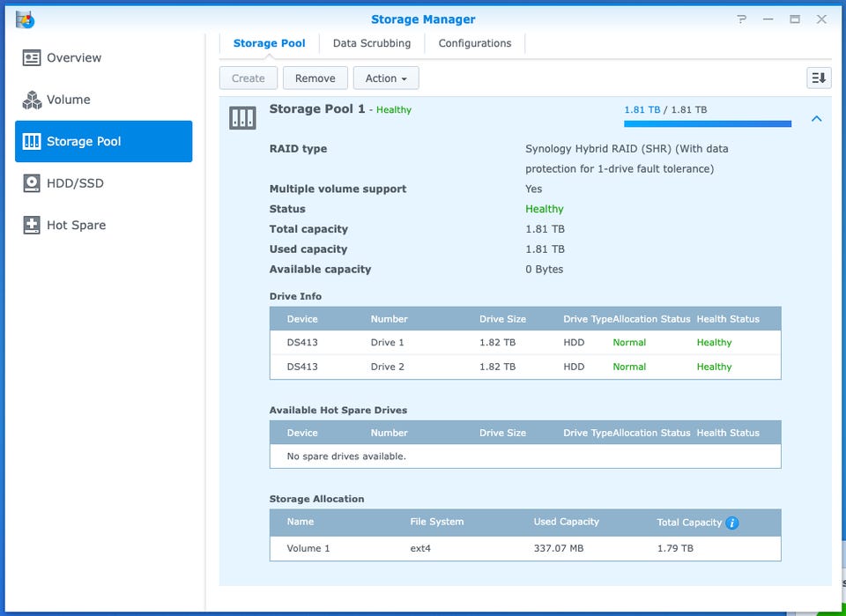Select the Storage Pool tab
This screenshot has height=616, width=846.
click(x=269, y=43)
